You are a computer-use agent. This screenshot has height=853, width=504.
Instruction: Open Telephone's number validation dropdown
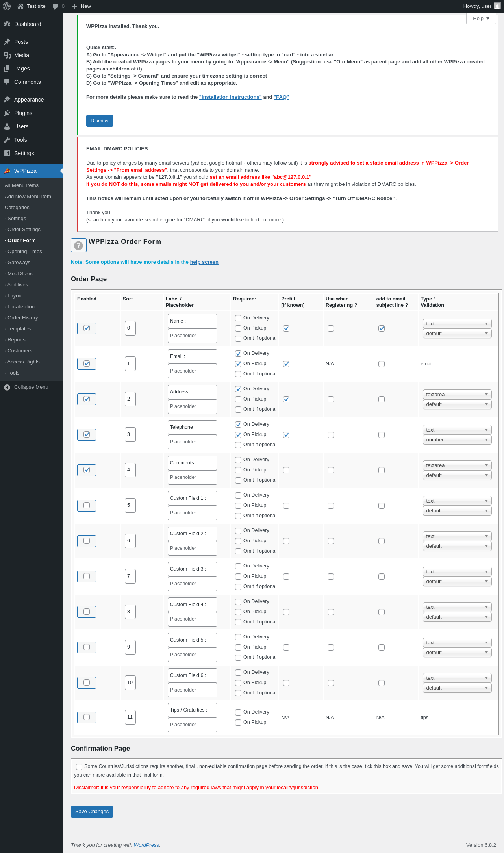tap(457, 440)
